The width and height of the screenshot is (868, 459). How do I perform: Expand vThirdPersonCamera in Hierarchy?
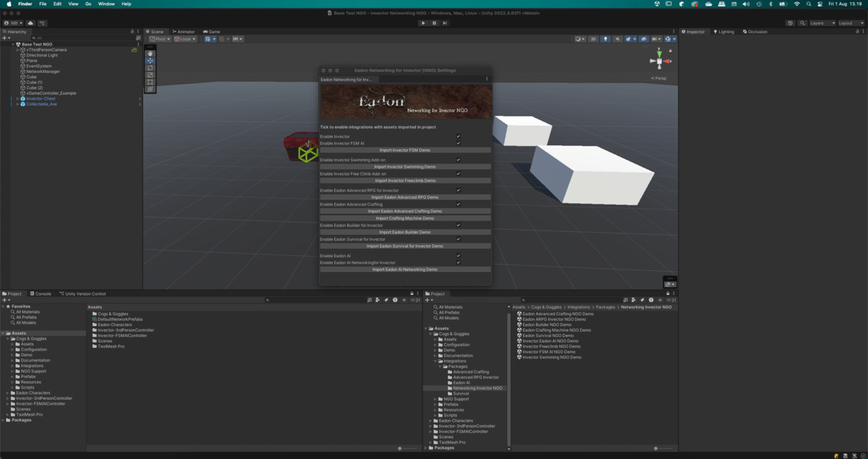[x=17, y=50]
